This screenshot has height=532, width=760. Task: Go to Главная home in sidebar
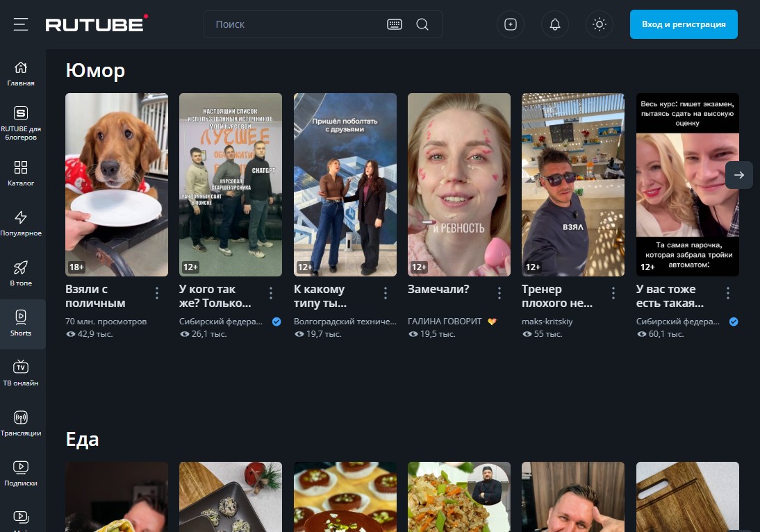[x=21, y=74]
